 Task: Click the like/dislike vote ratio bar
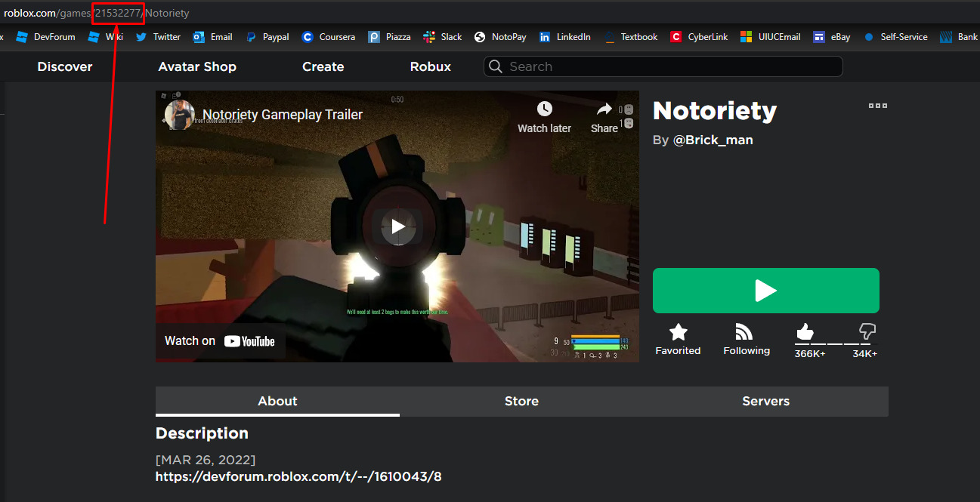tap(836, 344)
